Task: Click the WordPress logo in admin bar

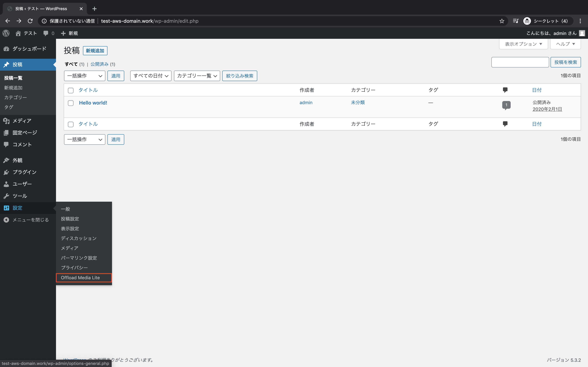Action: (6, 33)
